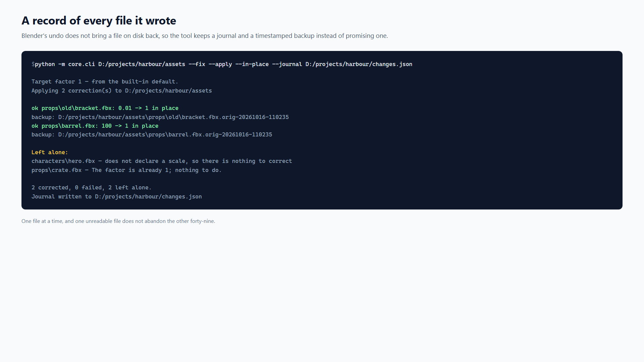
Task: Click the dollar-sign prompt symbol
Action: [x=33, y=64]
